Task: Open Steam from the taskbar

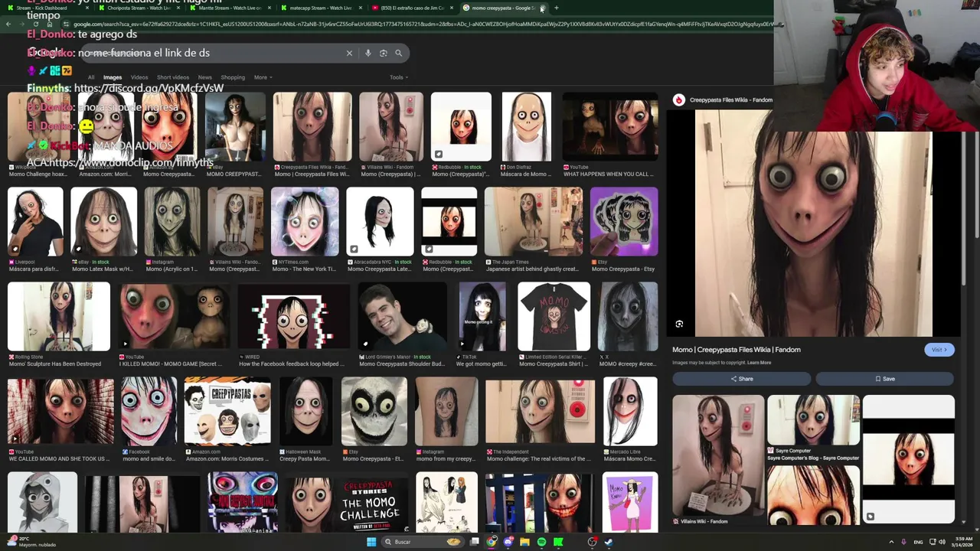Action: tap(609, 542)
